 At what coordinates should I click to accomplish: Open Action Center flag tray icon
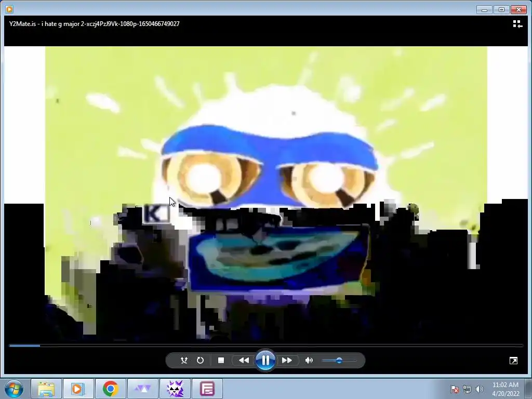(x=455, y=389)
